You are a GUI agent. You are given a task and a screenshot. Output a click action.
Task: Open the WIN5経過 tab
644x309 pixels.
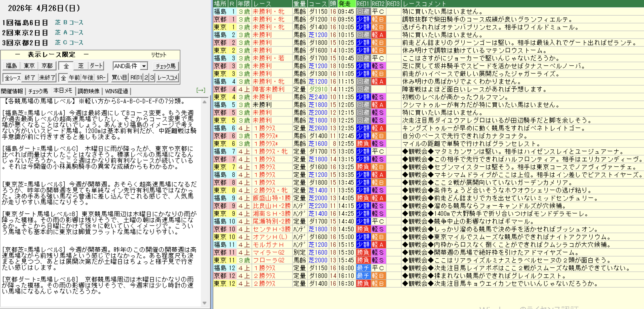[116, 91]
